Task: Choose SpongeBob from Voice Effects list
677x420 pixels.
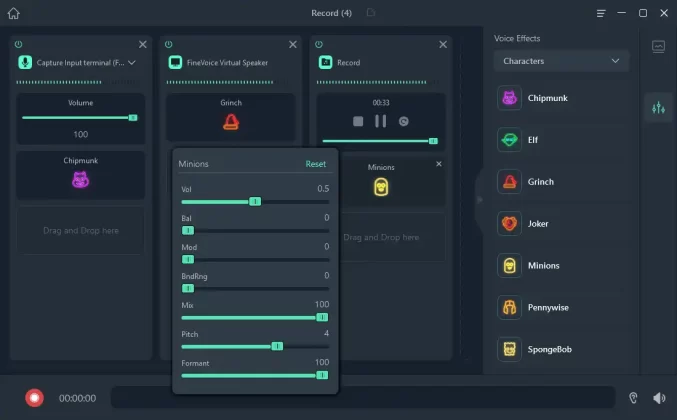Action: coord(561,349)
